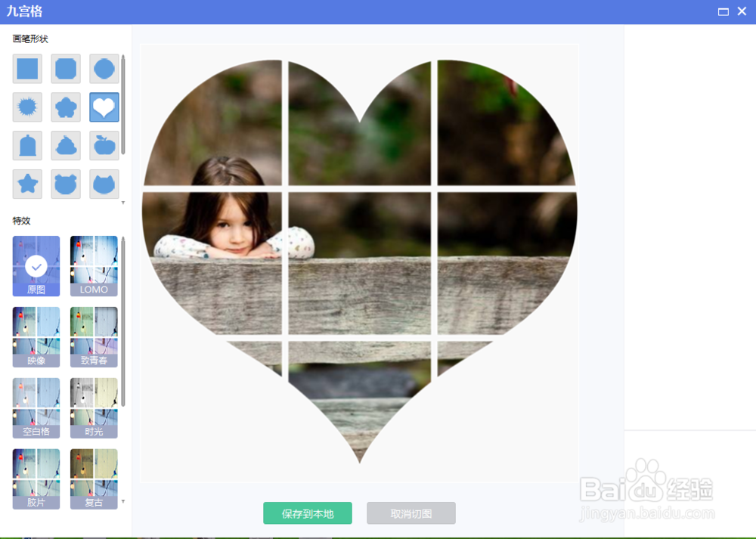The height and width of the screenshot is (539, 756).
Task: Click the center heart grid cell
Action: 360,263
